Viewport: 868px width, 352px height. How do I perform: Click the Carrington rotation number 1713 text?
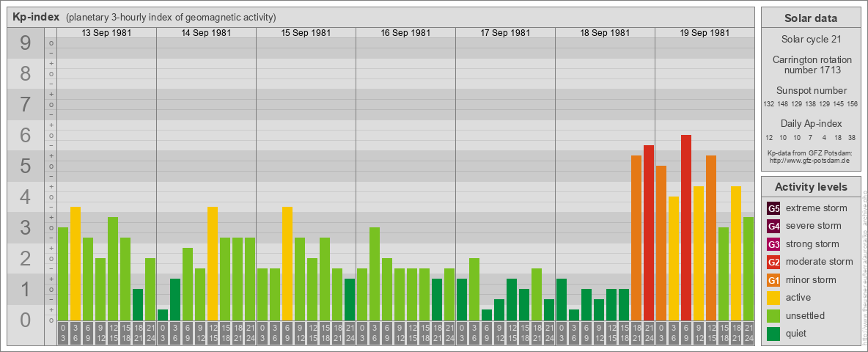click(812, 65)
